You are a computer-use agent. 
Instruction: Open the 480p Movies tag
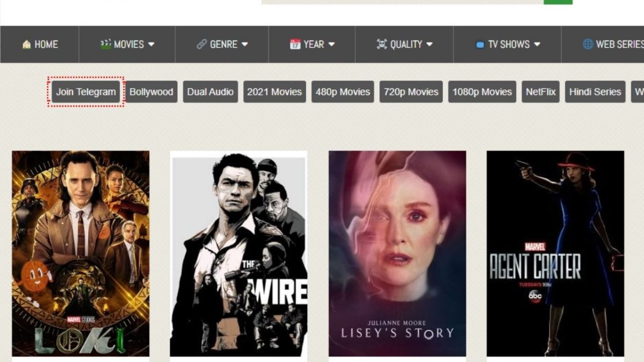coord(343,92)
